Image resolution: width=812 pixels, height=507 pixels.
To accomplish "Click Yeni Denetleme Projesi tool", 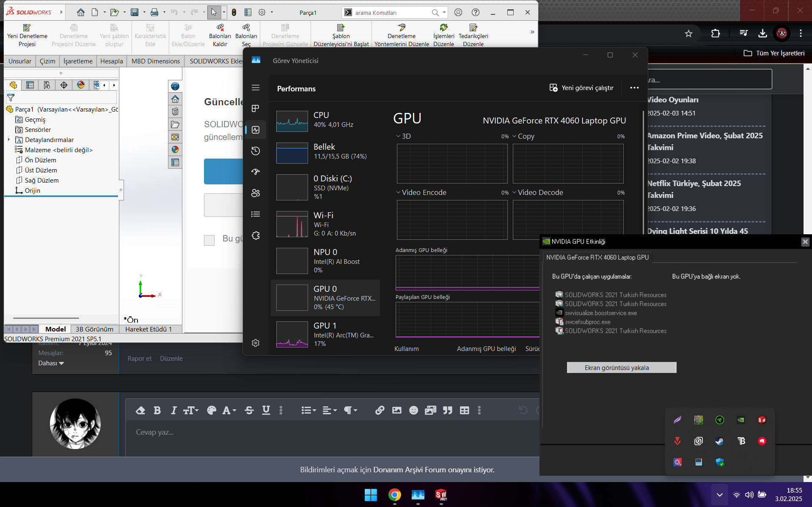I will point(27,36).
